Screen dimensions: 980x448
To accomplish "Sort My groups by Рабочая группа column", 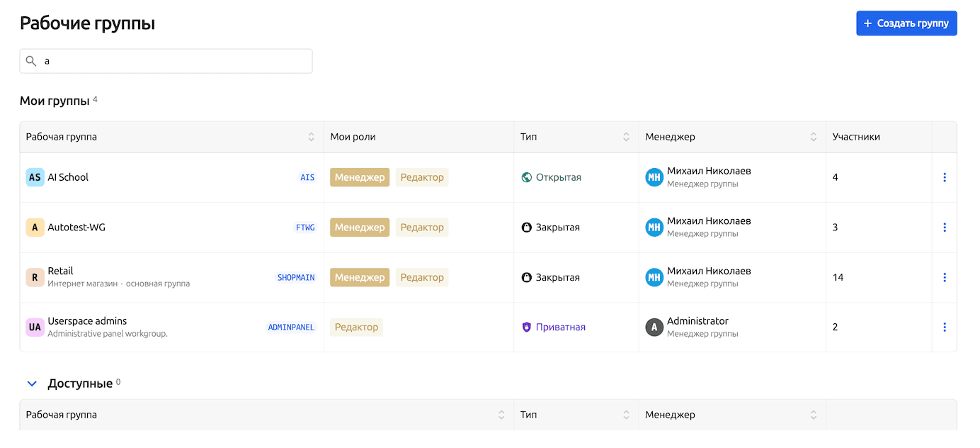I will pyautogui.click(x=311, y=137).
